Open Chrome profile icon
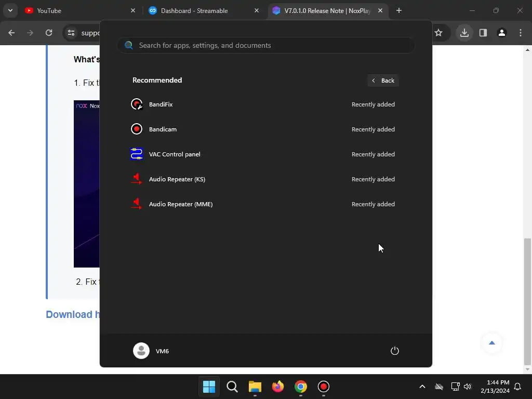Image resolution: width=532 pixels, height=399 pixels. 502,33
